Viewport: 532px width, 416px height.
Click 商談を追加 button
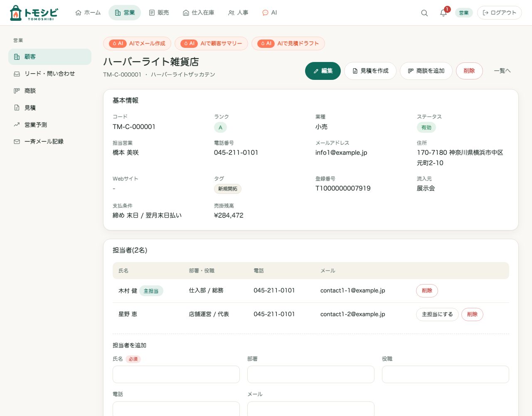pos(426,71)
